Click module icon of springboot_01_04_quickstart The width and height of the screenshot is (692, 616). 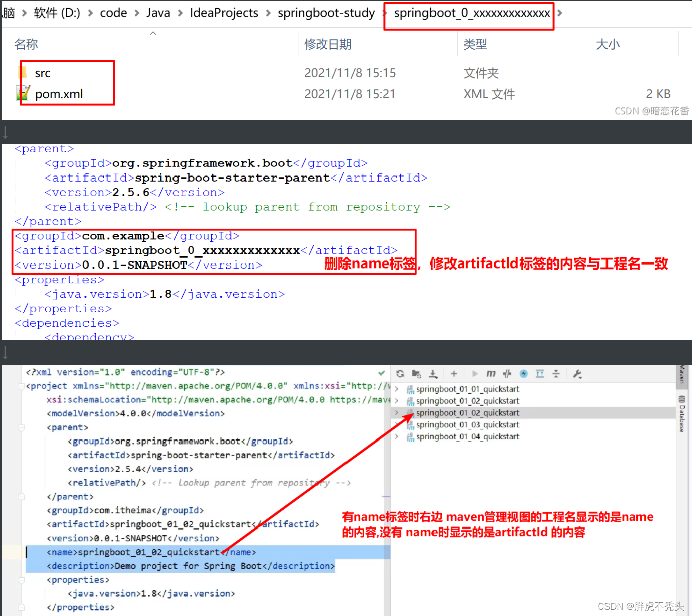coord(410,437)
